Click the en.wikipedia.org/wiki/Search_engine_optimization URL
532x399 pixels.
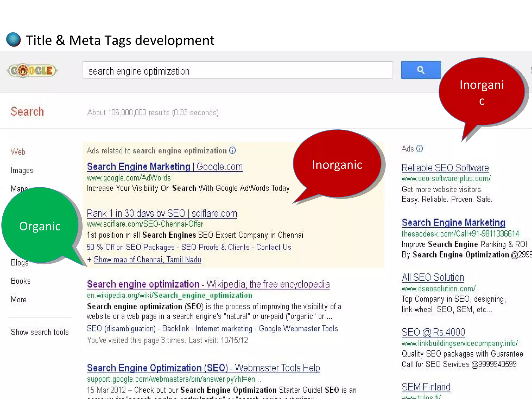point(170,295)
